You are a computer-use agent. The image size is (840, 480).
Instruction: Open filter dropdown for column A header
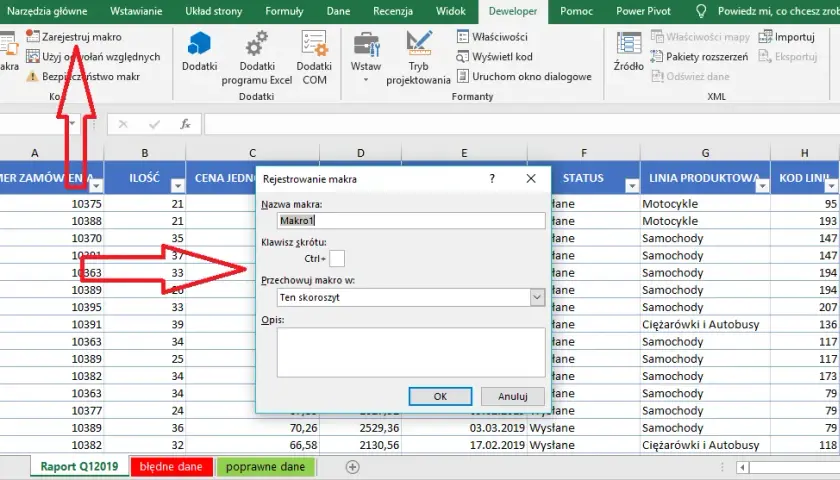click(96, 186)
